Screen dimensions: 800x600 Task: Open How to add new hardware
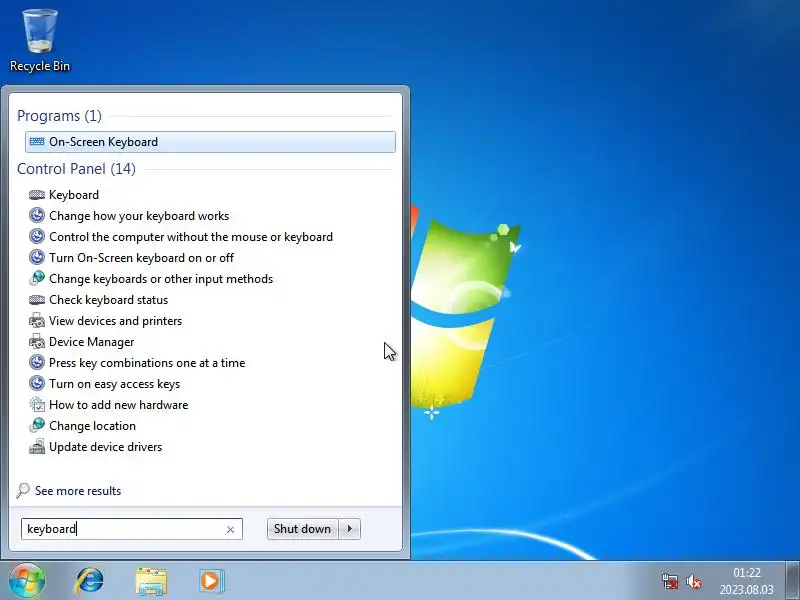click(x=118, y=404)
